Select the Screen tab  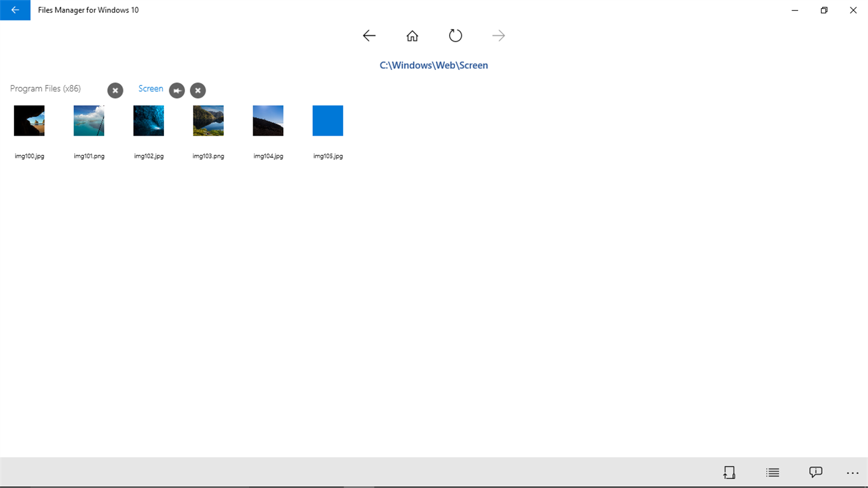151,89
